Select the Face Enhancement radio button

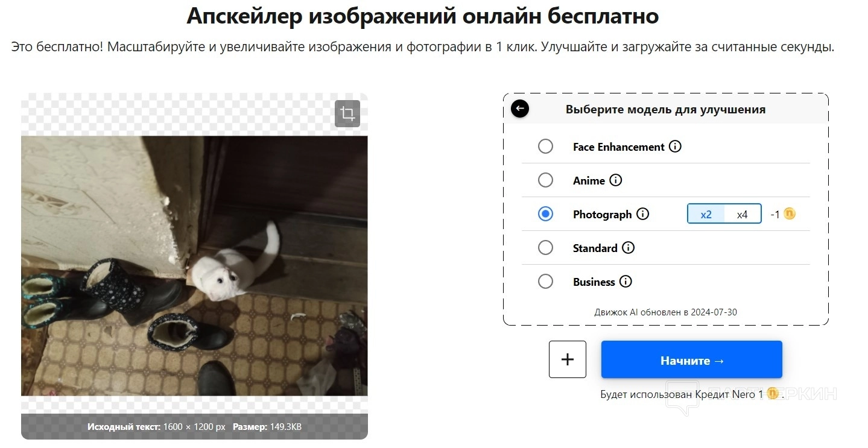545,147
